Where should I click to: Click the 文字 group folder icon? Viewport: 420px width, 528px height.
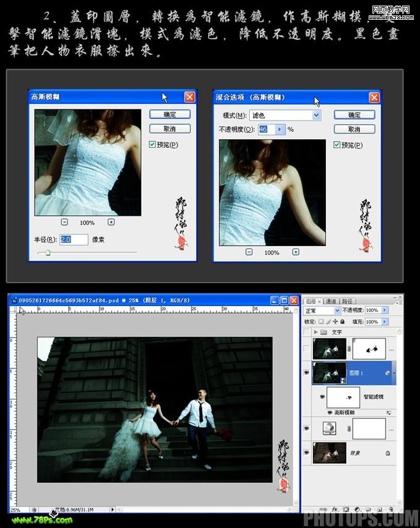324,332
